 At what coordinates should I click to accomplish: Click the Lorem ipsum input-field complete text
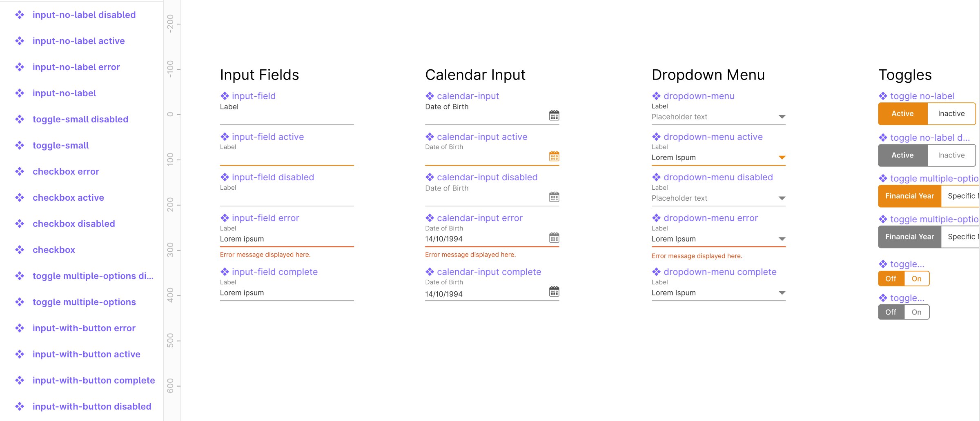coord(242,293)
